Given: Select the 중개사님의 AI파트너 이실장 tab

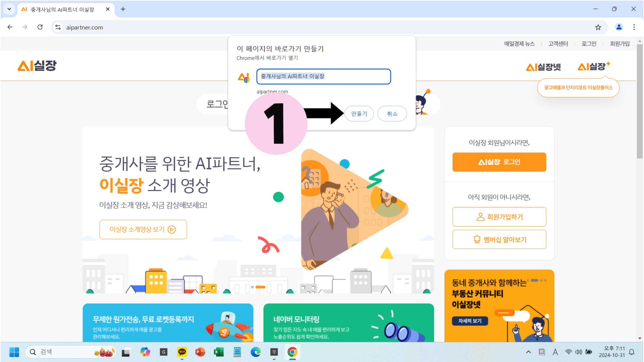Looking at the screenshot, I should click(62, 10).
